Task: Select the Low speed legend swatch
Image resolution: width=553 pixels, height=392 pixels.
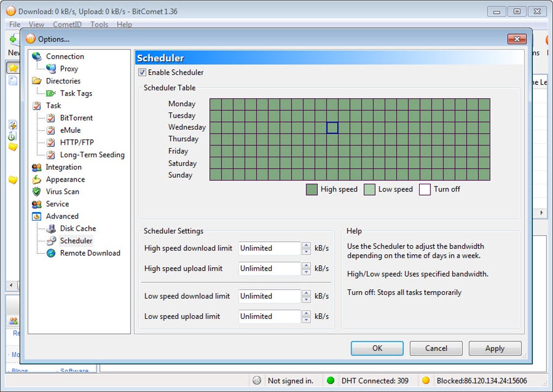Action: (x=369, y=189)
